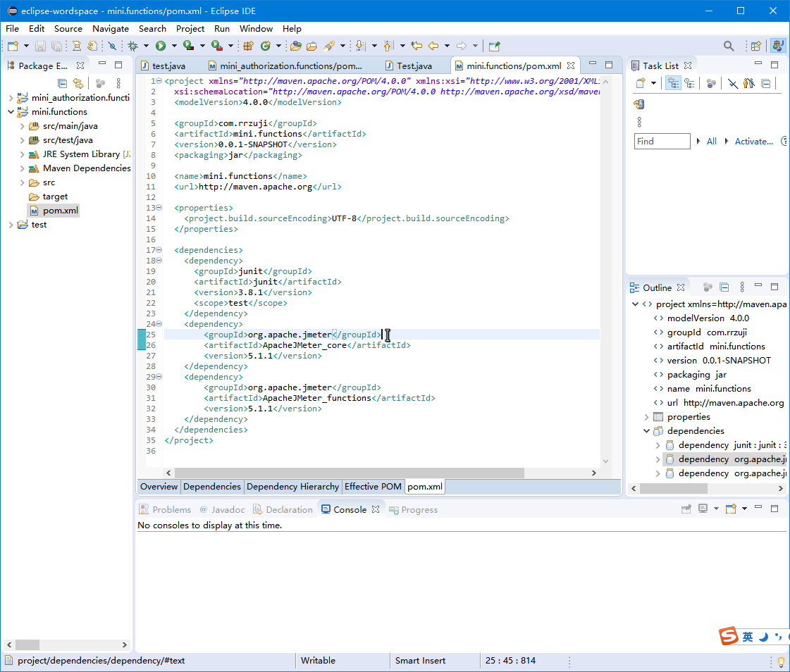Click the New wizard icon in main toolbar
Viewport: 790px width, 672px height.
(x=12, y=46)
